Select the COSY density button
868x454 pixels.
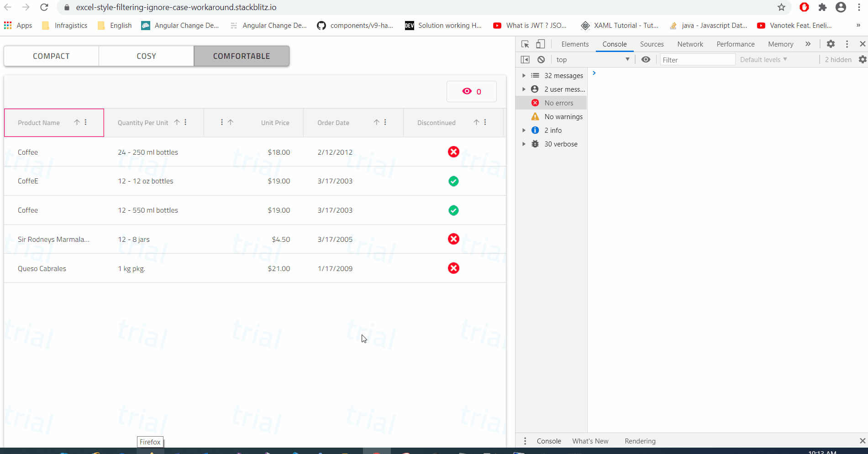pyautogui.click(x=147, y=56)
